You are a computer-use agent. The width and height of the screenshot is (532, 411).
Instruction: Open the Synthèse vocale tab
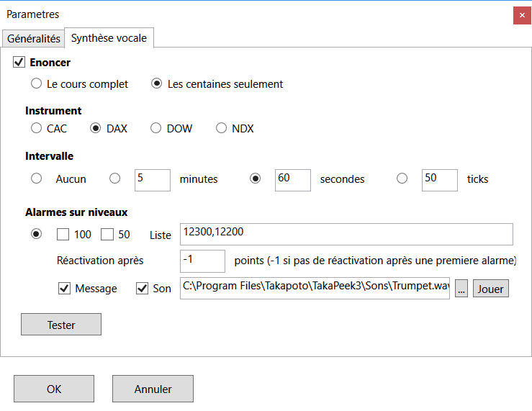109,38
